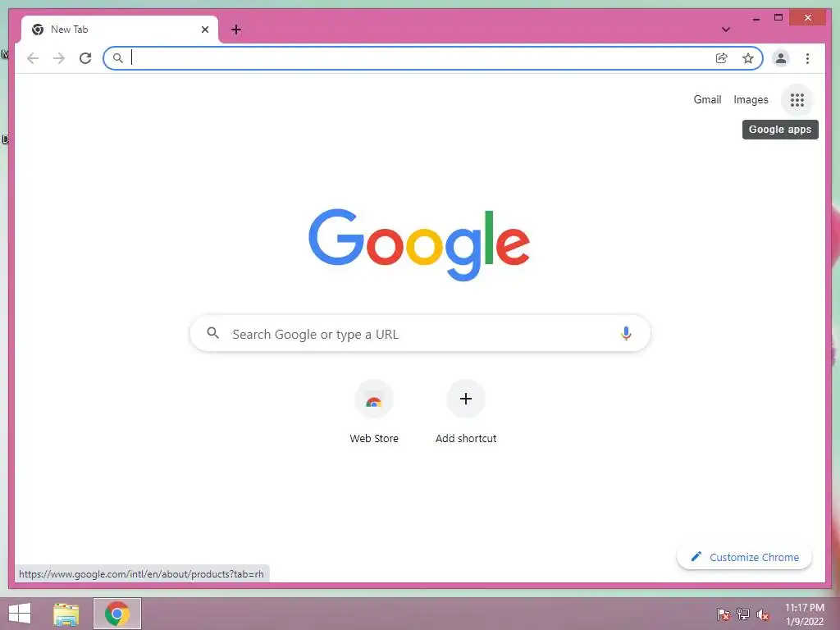Open the Google apps grid
This screenshot has height=630, width=840.
[797, 99]
